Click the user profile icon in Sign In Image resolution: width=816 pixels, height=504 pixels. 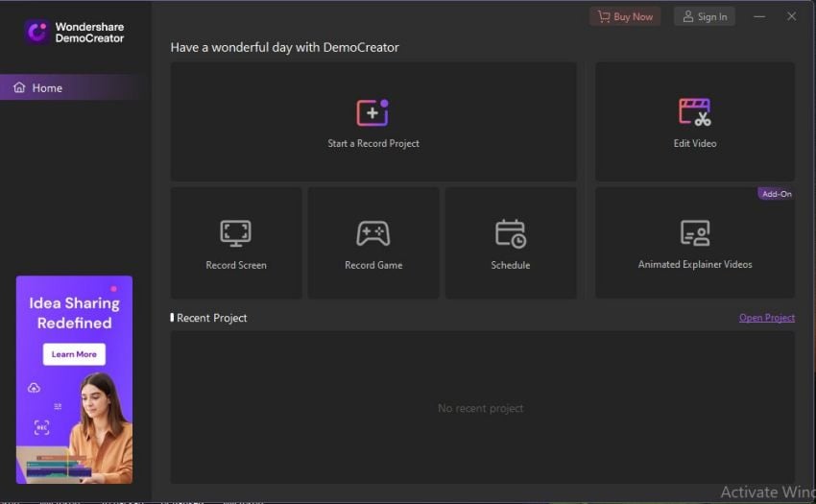[x=688, y=16]
